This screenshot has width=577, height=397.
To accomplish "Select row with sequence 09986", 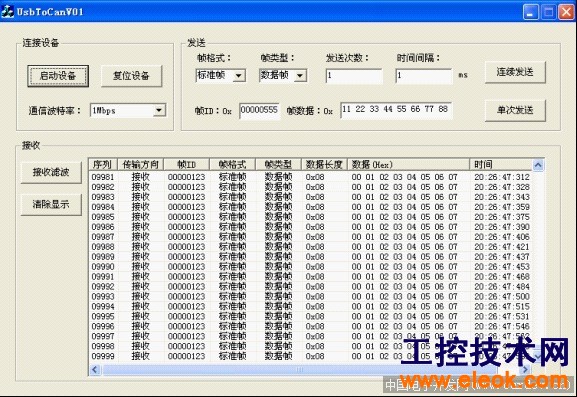I will [x=311, y=227].
